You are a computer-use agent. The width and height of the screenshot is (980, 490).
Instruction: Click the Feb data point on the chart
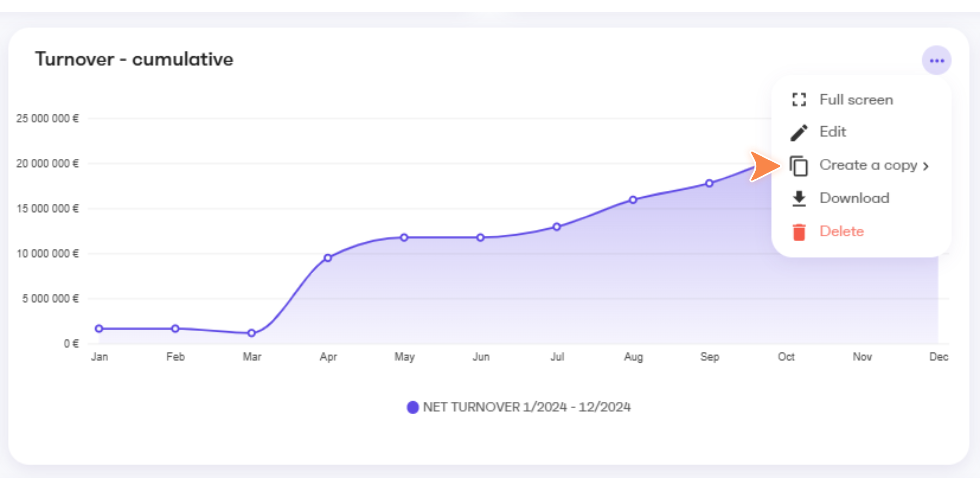[x=175, y=328]
